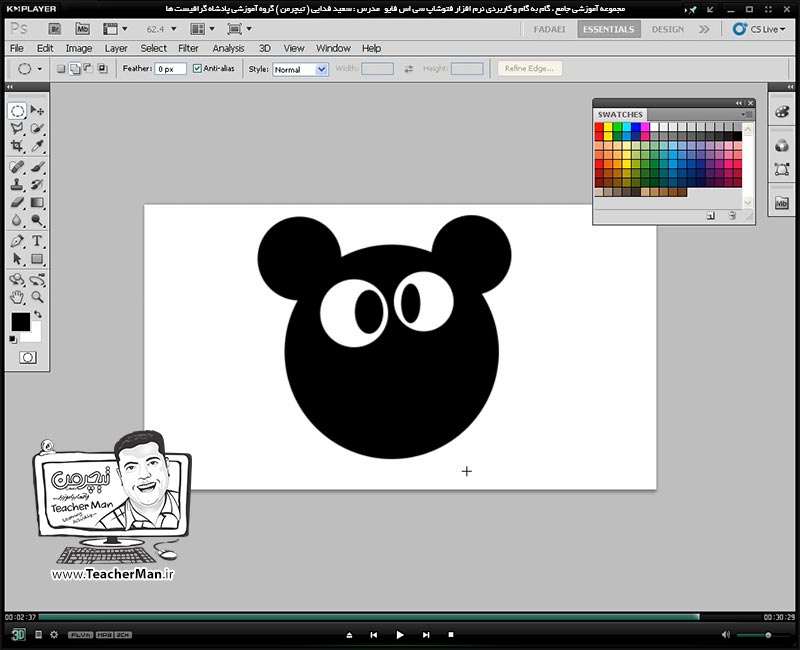
Task: Open the Layer menu
Action: 116,48
